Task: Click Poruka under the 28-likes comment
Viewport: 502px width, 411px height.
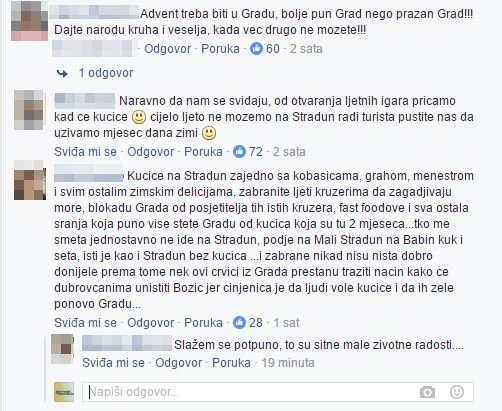Action: pyautogui.click(x=203, y=323)
